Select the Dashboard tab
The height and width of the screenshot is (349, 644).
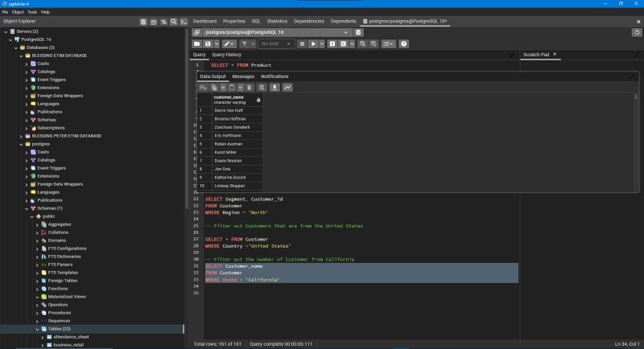tap(204, 21)
